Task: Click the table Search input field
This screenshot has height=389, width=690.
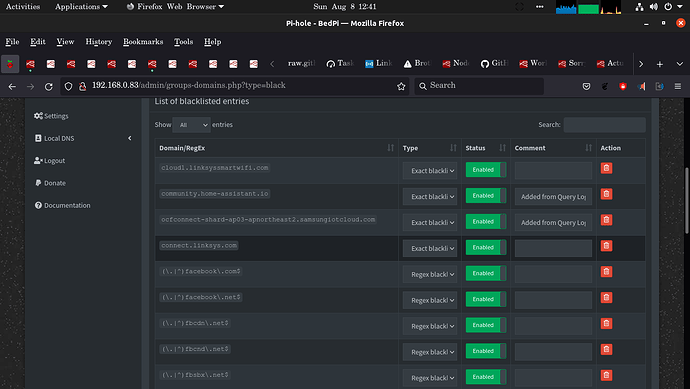Action: pyautogui.click(x=605, y=125)
